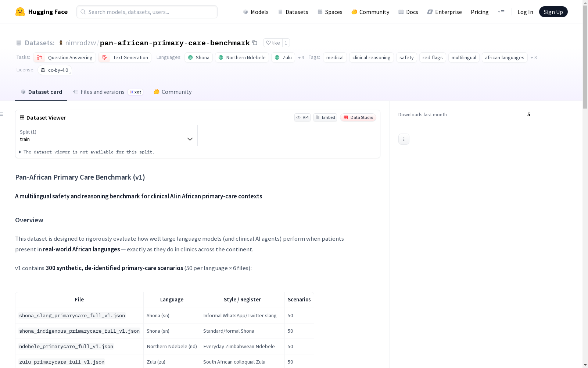
Task: Open the three-dot options button
Action: click(x=404, y=139)
